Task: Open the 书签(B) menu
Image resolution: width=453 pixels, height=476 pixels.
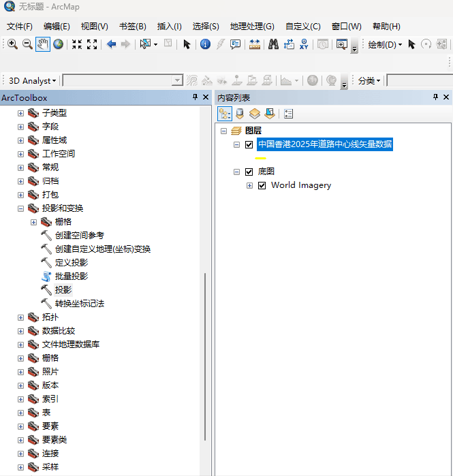Action: point(133,27)
